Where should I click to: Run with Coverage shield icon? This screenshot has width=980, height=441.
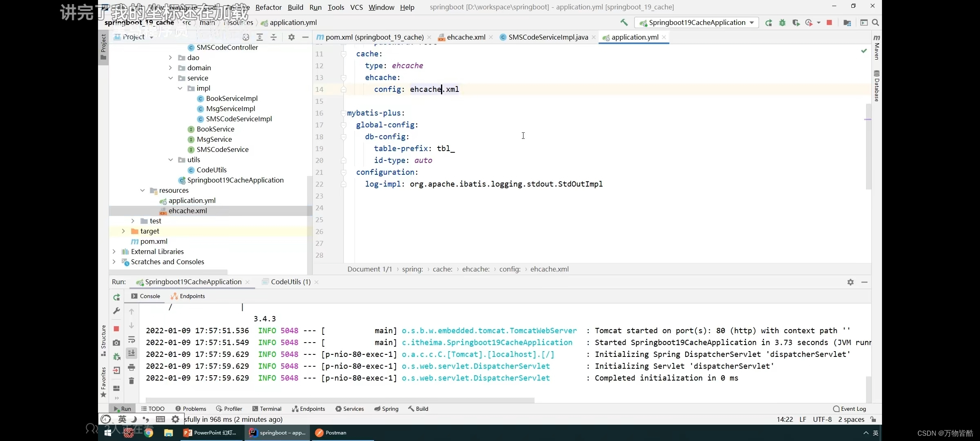pyautogui.click(x=795, y=22)
